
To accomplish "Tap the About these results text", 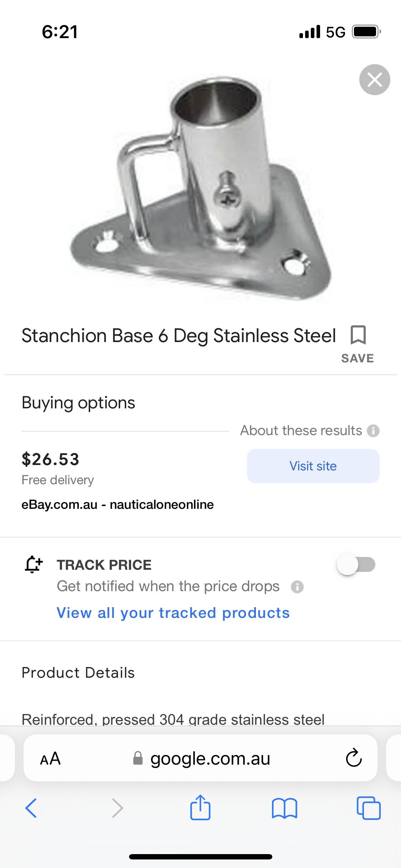I will point(301,430).
